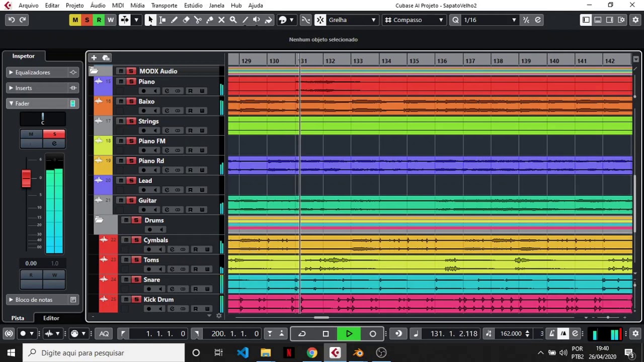The width and height of the screenshot is (644, 362).
Task: Open the track presets icon next to plus
Action: click(106, 58)
